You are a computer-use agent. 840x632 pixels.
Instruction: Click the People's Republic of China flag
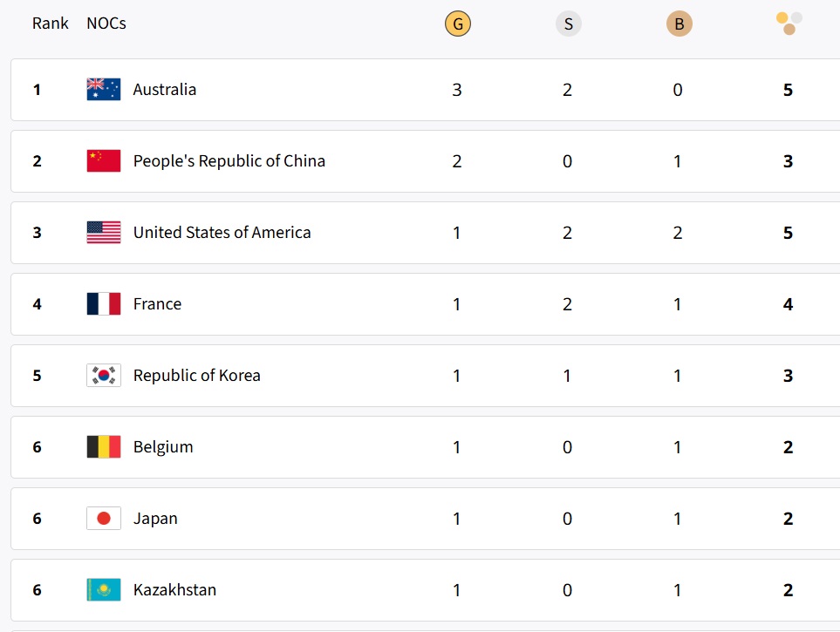point(104,161)
